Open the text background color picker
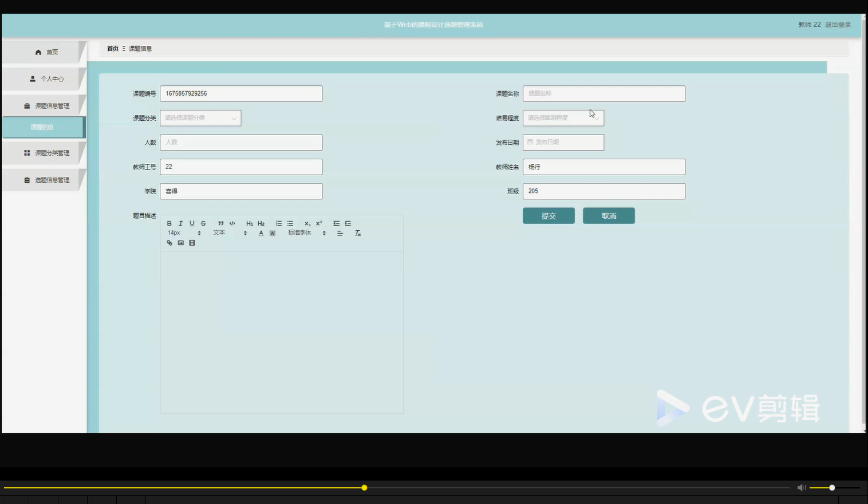This screenshot has height=504, width=868. 273,233
